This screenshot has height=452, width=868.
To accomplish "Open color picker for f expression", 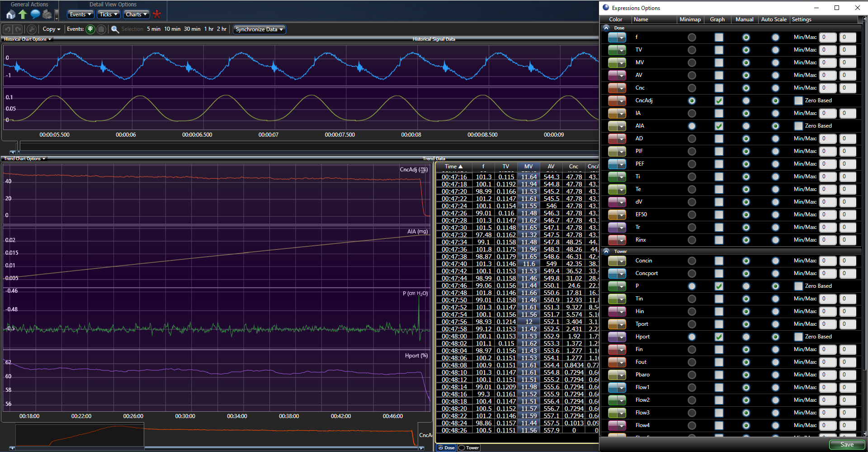I will coord(617,37).
